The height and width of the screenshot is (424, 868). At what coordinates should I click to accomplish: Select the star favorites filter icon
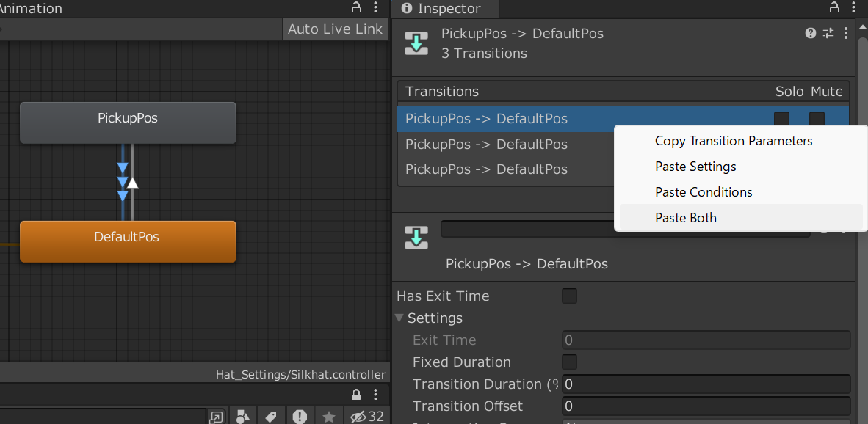[x=328, y=416]
